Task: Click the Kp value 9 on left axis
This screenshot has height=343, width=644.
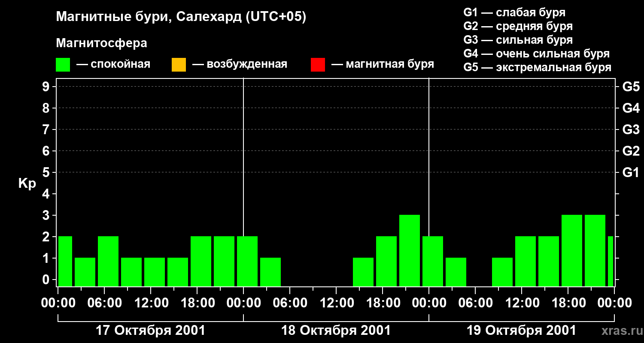Action: tap(47, 87)
